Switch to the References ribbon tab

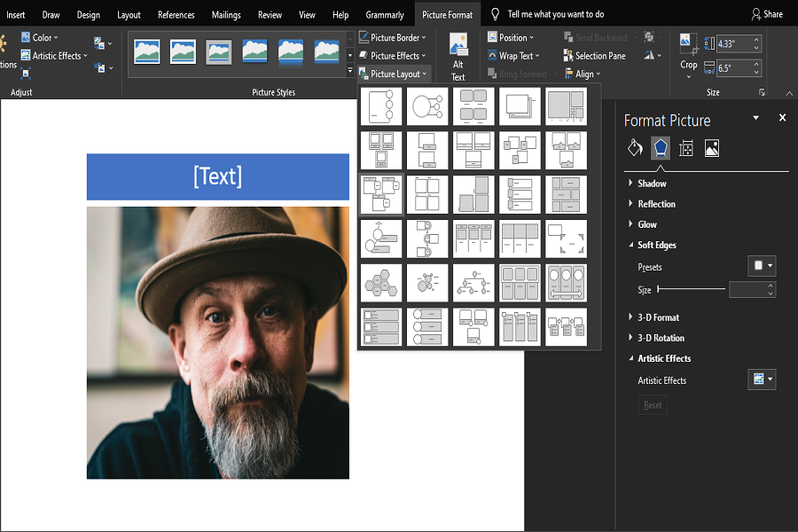(176, 14)
